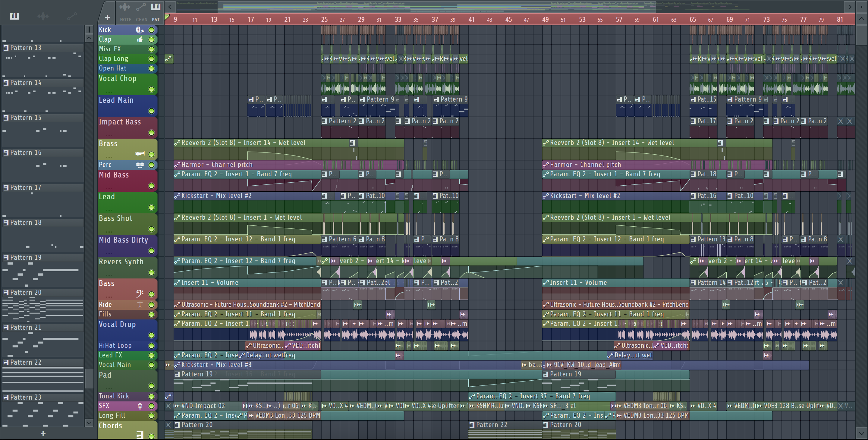The height and width of the screenshot is (440, 868).
Task: Select Pattern 23 in the picker
Action: (x=43, y=398)
